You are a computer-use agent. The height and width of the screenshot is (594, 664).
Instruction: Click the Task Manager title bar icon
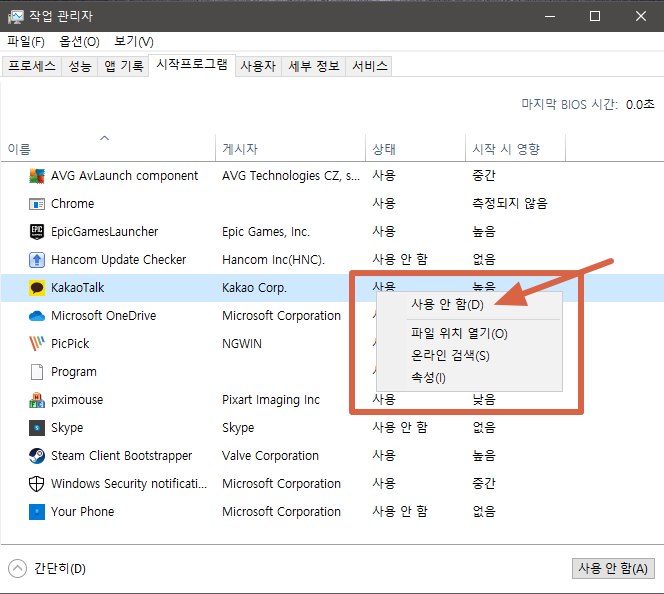pyautogui.click(x=16, y=17)
